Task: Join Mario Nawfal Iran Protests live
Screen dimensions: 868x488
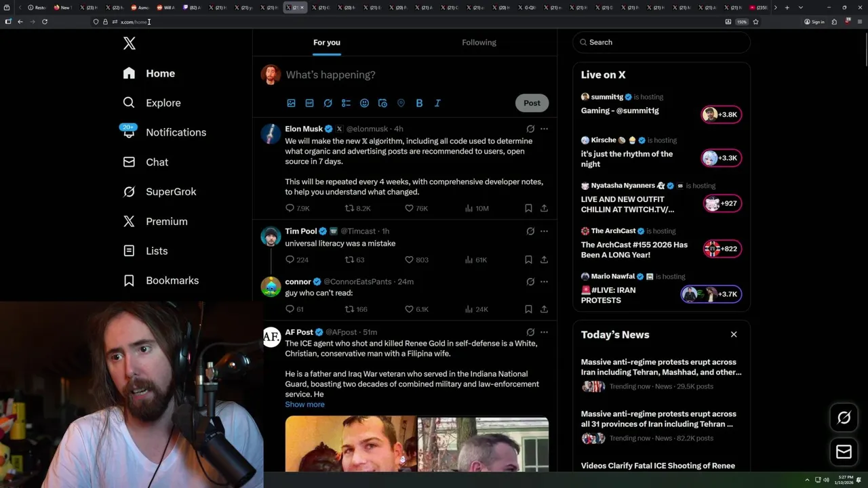Action: click(711, 294)
